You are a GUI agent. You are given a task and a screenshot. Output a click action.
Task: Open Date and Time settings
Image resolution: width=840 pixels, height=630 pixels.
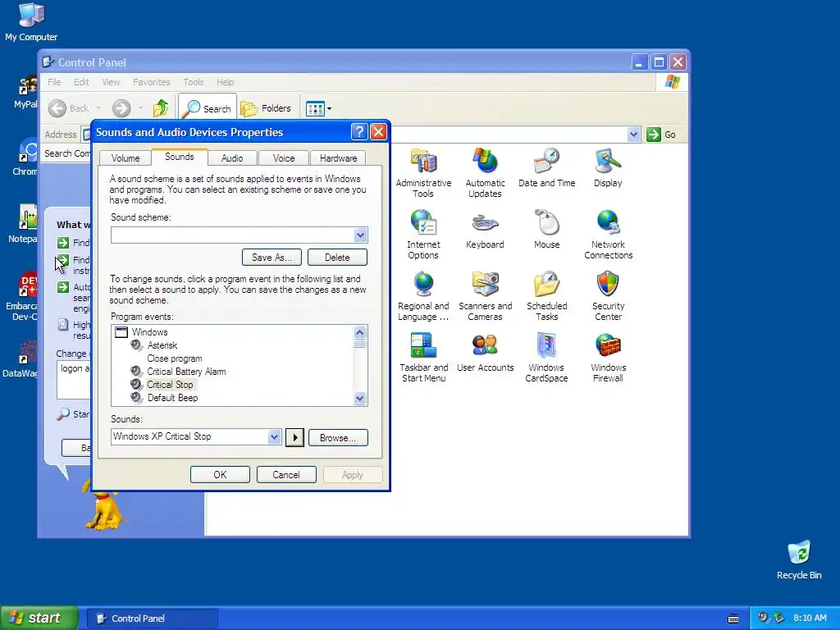(x=546, y=167)
